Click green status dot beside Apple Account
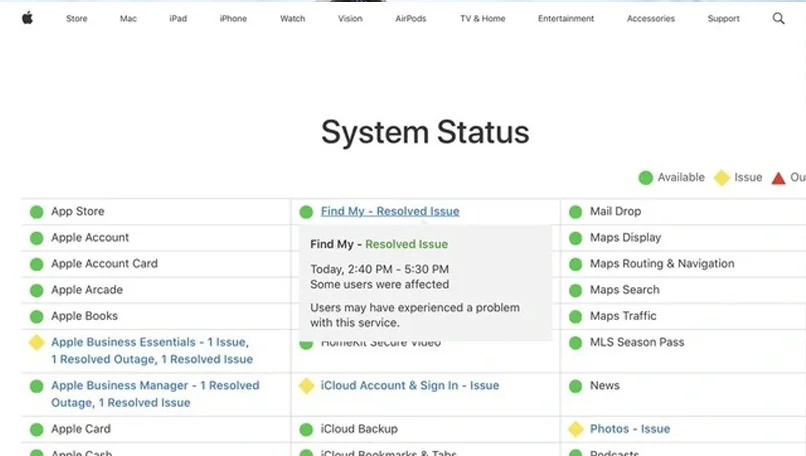 [x=36, y=238]
